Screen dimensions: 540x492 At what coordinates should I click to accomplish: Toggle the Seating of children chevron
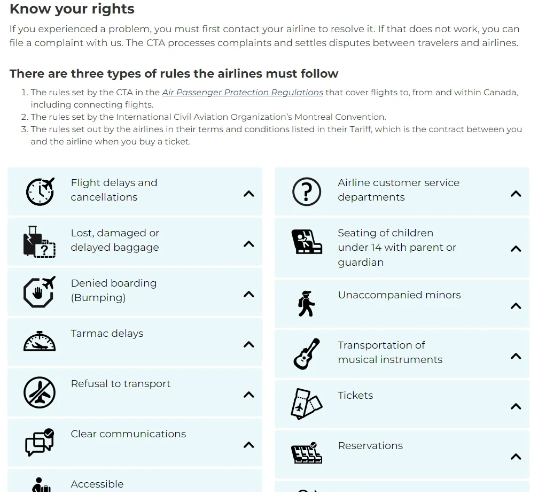[516, 249]
